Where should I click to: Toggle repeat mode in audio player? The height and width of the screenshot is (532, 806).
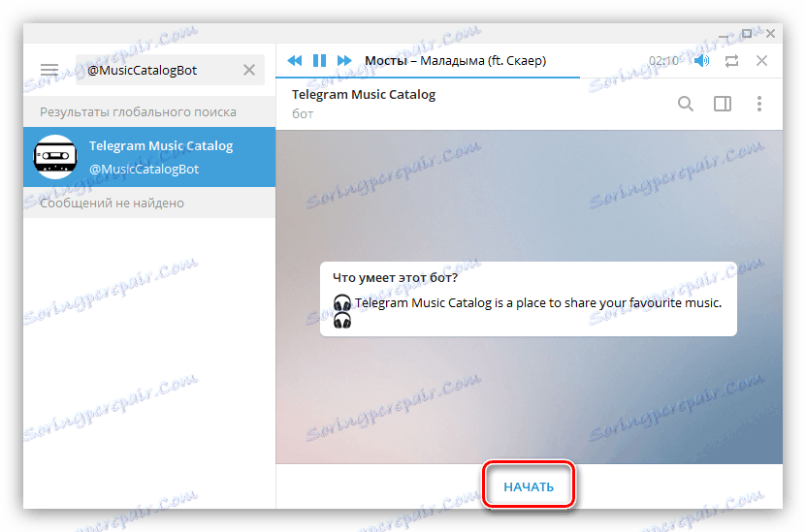point(732,61)
